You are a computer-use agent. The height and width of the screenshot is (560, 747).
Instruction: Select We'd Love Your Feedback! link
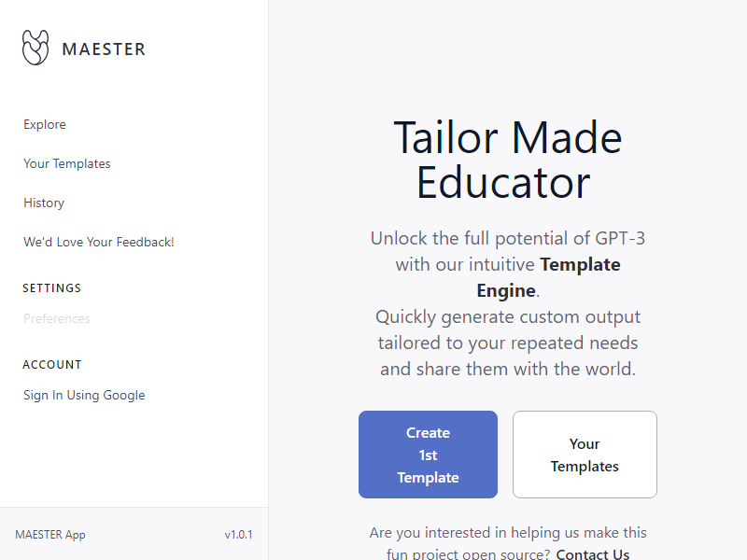(99, 243)
